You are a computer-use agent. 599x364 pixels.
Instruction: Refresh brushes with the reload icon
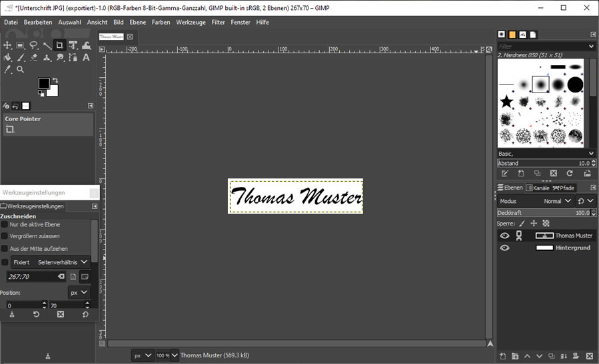click(570, 173)
